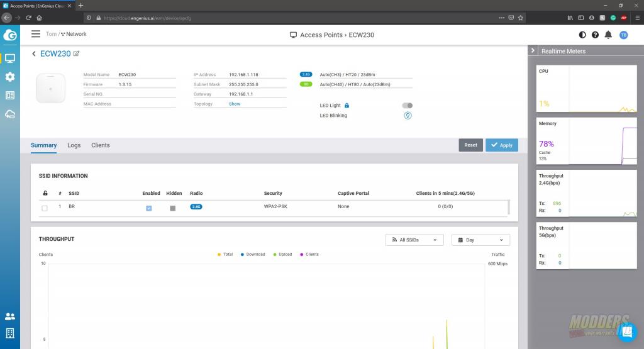The width and height of the screenshot is (644, 349).
Task: Click the firmware version 1.3.15
Action: 125,85
